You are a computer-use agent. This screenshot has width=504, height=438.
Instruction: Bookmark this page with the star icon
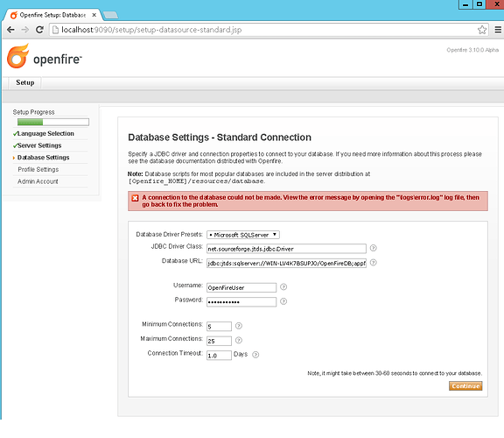click(x=482, y=30)
